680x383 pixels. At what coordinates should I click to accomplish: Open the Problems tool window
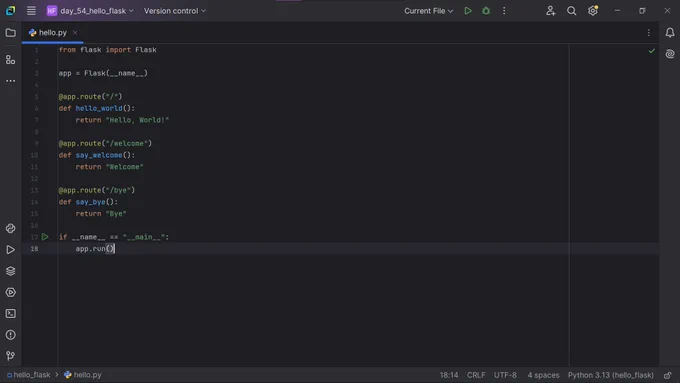point(10,335)
